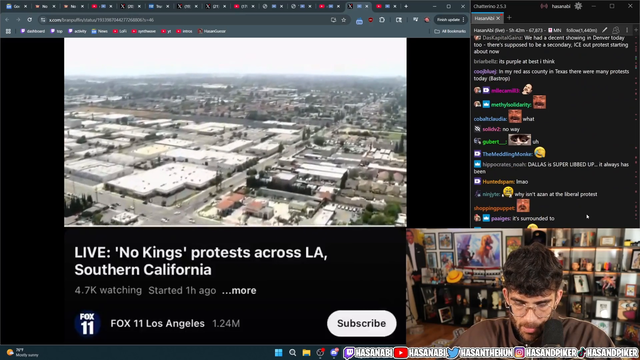This screenshot has height=360, width=640.
Task: Subscribe to FOX 11 Los Angeles
Action: pos(362,323)
